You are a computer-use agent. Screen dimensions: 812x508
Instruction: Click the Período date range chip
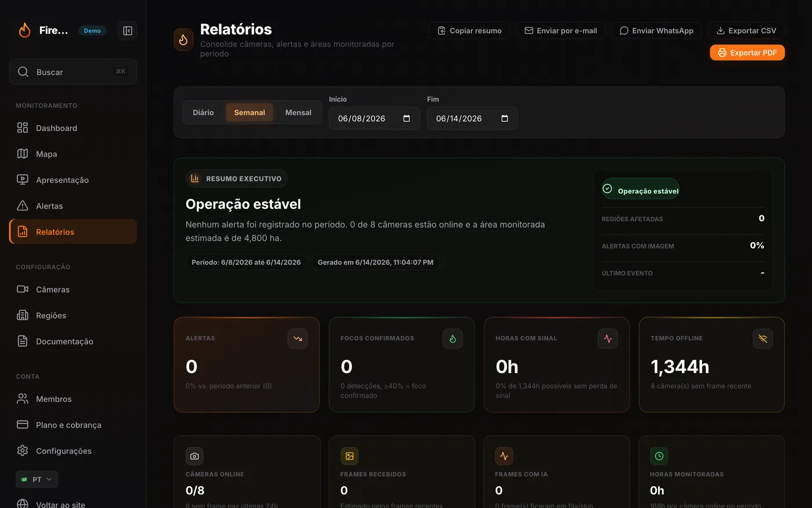(246, 262)
